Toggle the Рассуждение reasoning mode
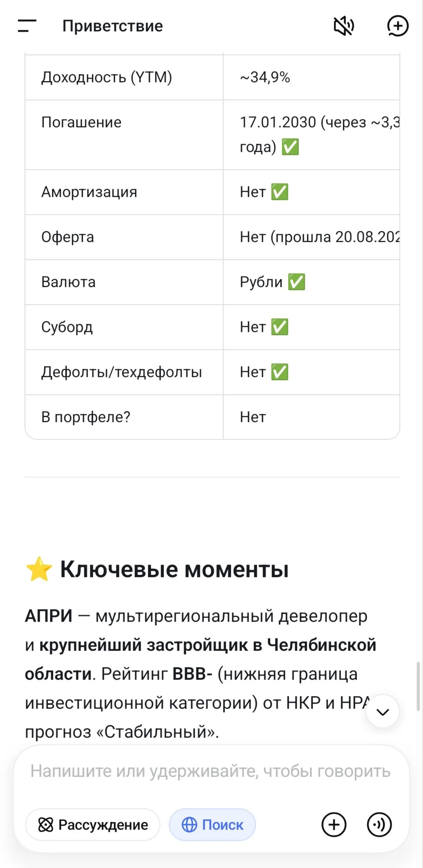The image size is (423, 868). tap(93, 825)
